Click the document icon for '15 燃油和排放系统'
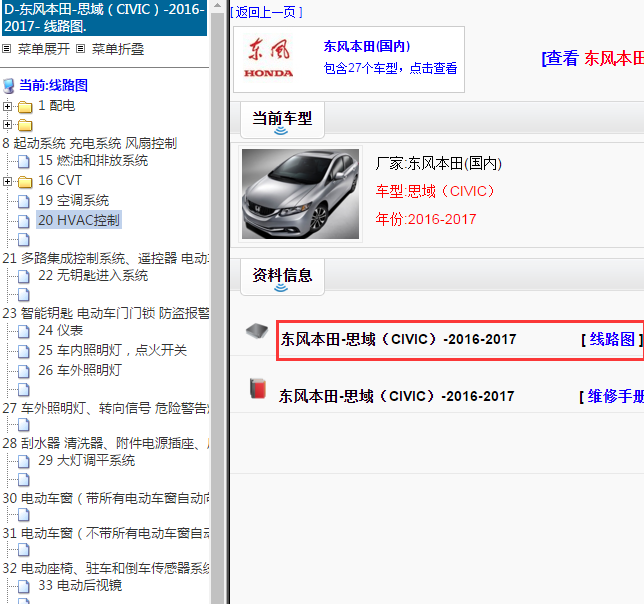 pyautogui.click(x=24, y=161)
